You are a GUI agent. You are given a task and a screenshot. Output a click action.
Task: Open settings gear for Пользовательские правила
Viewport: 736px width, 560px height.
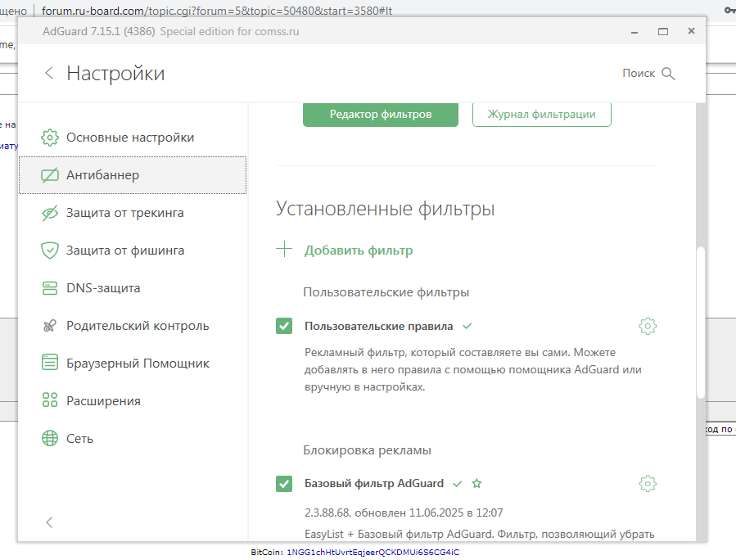pyautogui.click(x=648, y=326)
